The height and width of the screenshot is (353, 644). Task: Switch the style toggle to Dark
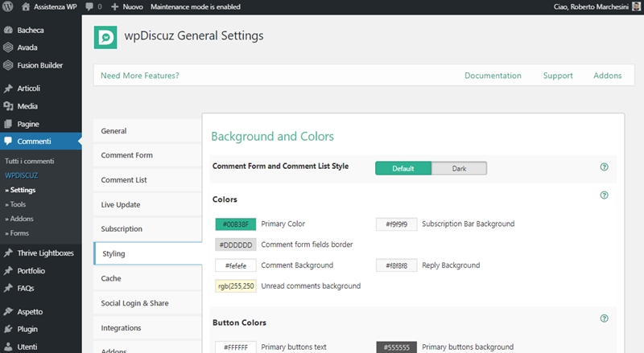click(459, 168)
